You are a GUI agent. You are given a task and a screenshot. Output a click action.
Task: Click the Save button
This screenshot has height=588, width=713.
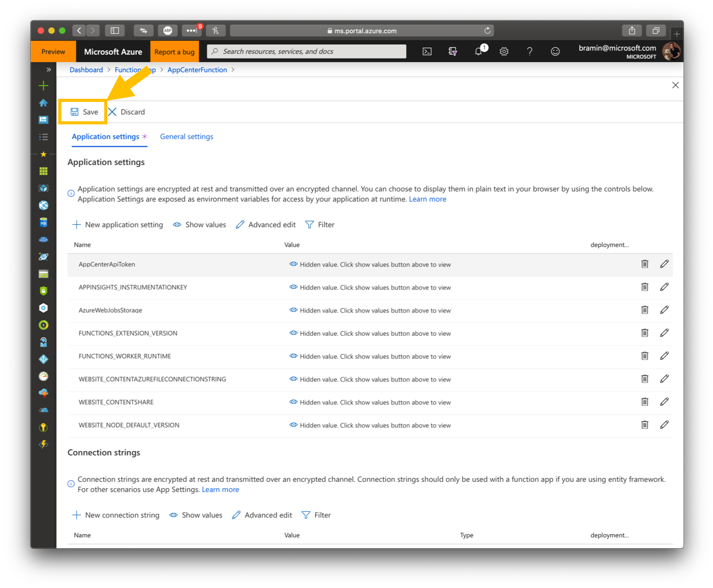[x=84, y=112]
